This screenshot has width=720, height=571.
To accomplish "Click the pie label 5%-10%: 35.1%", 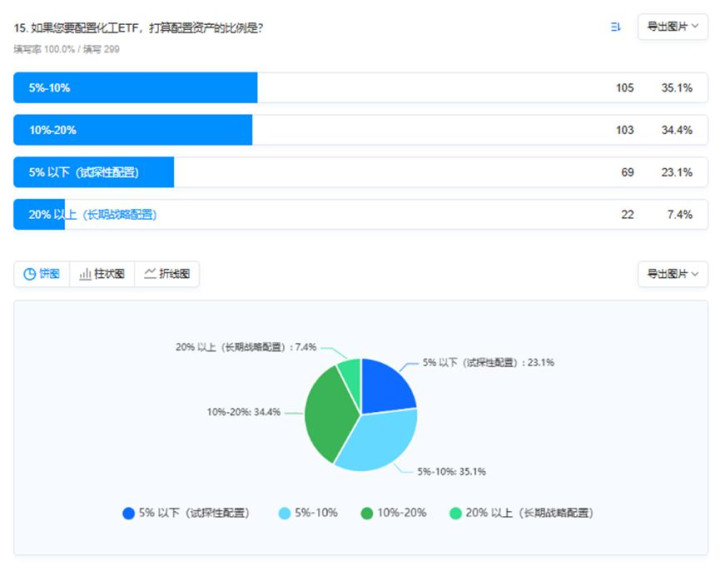I will point(451,471).
